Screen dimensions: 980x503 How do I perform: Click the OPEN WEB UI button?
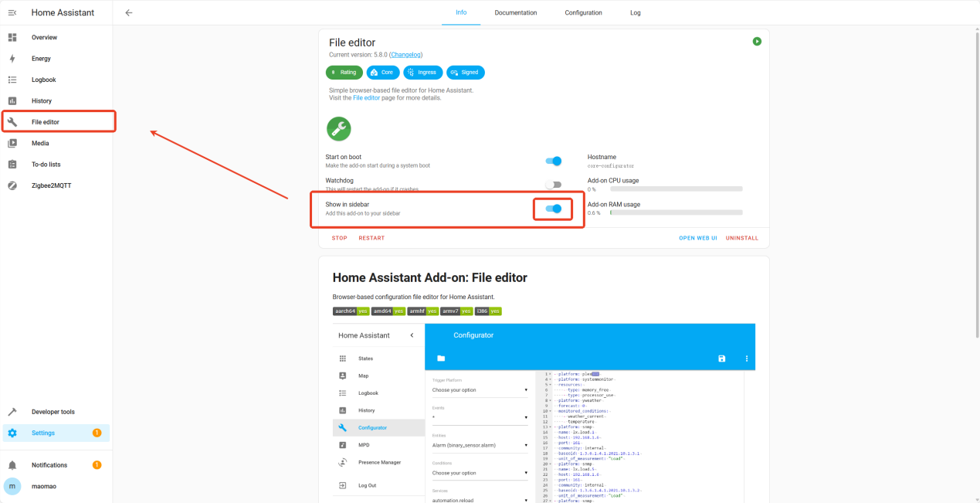pos(698,238)
